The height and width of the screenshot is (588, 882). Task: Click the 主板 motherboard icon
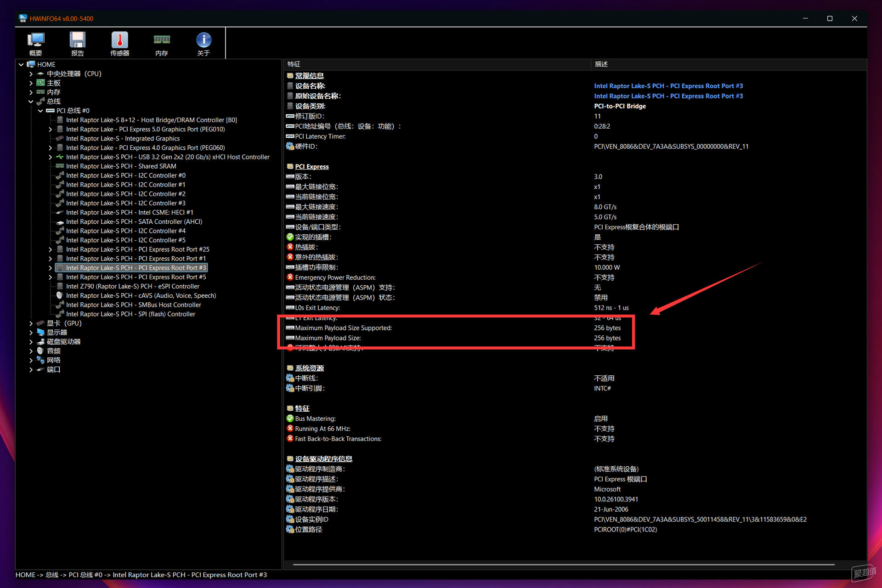(x=41, y=83)
